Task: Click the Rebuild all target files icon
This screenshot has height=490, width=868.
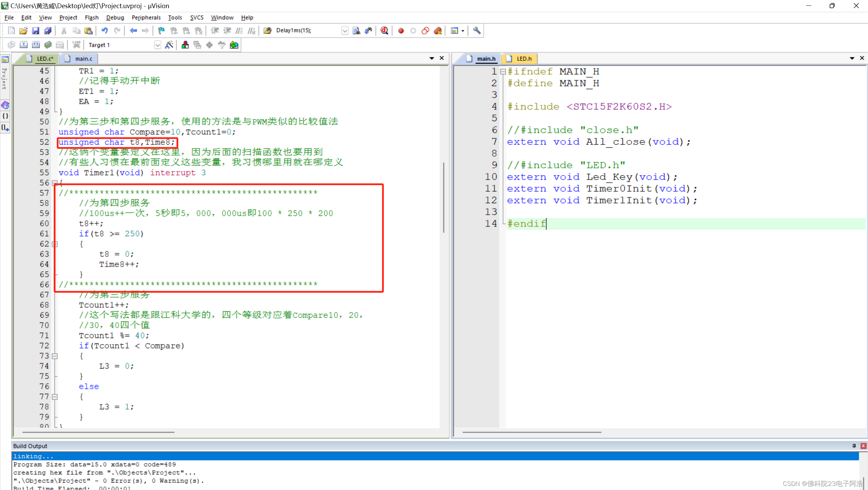Action: (x=36, y=45)
